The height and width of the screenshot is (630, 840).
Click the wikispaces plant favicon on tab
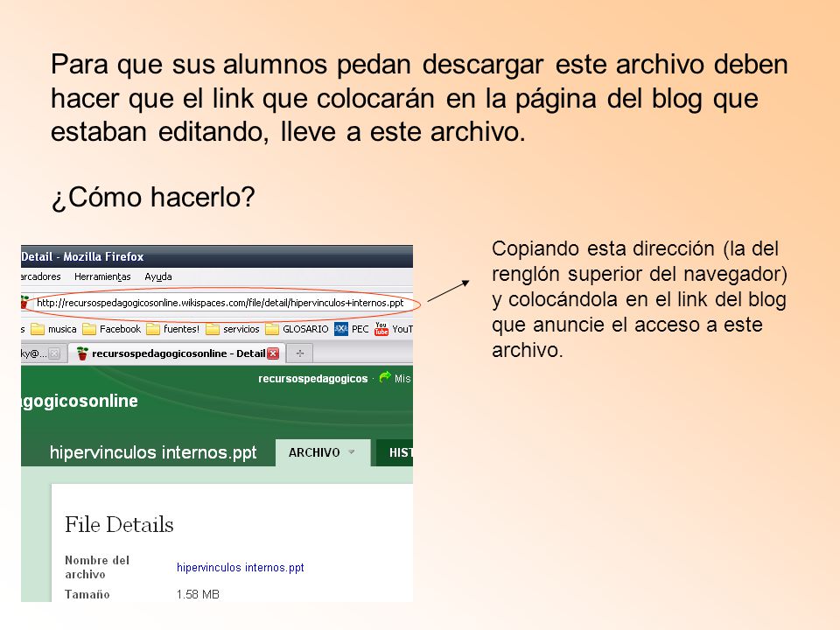pyautogui.click(x=82, y=353)
